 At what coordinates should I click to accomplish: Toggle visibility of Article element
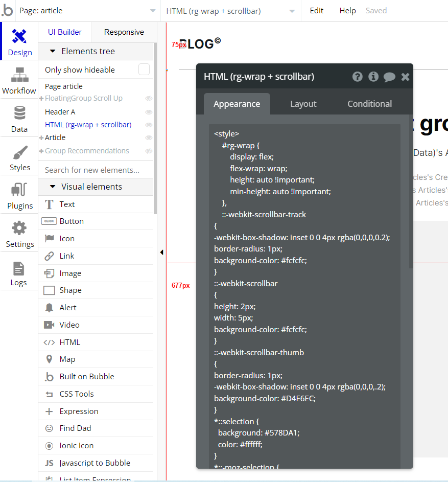tap(149, 137)
